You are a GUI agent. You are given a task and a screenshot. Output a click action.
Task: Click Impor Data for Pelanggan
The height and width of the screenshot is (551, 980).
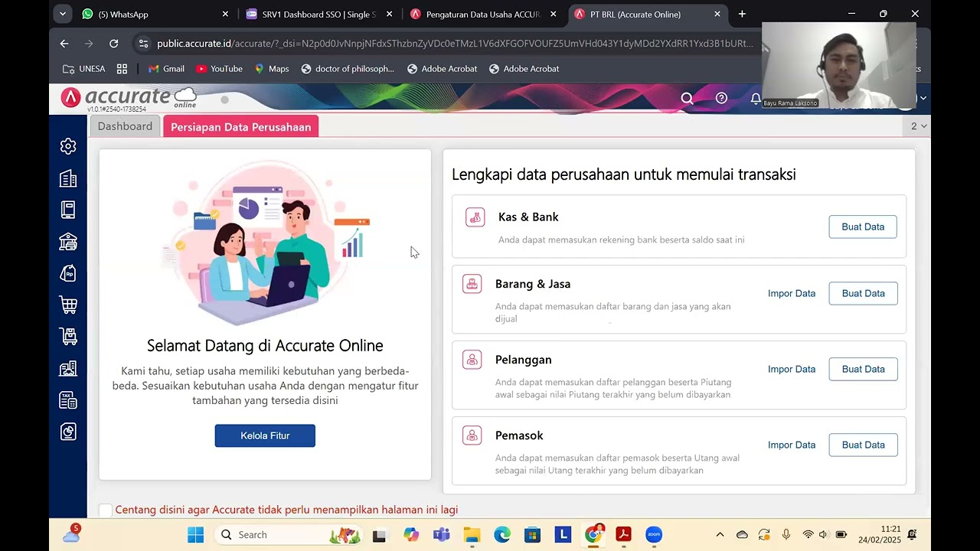[792, 369]
